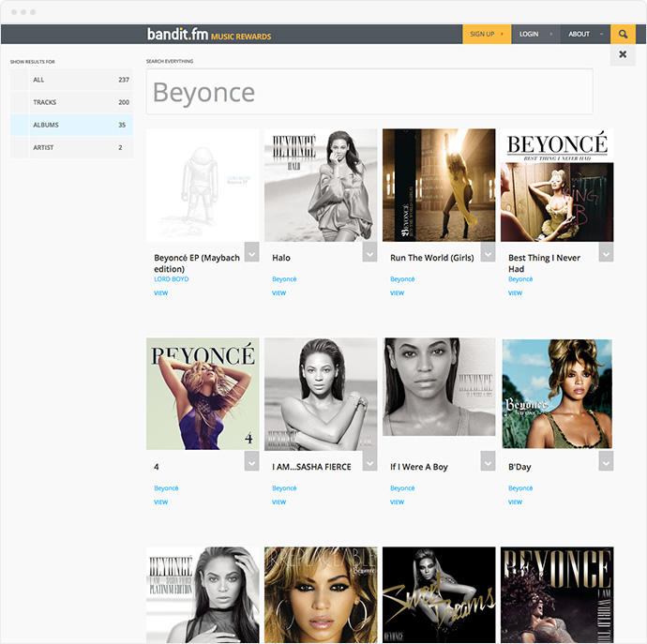Click Beyoncé link under If I Were A Boy
This screenshot has width=647, height=644.
(402, 488)
